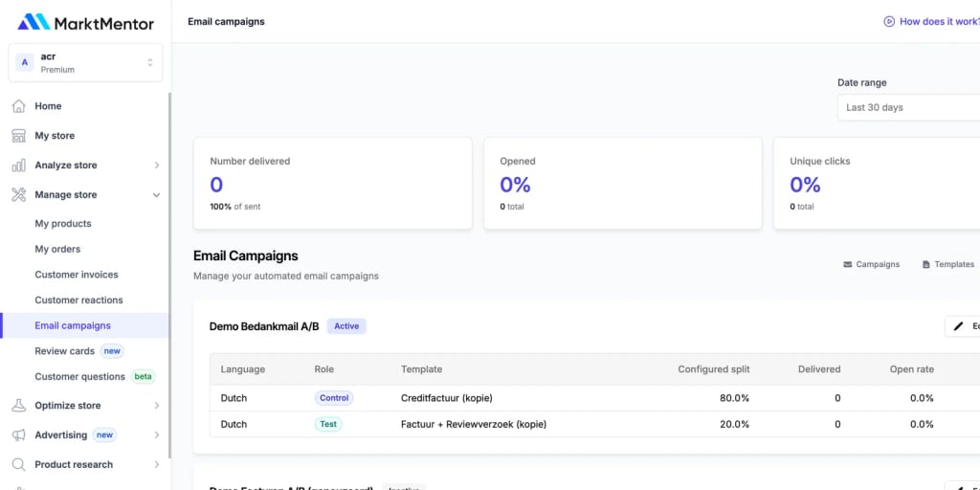Click the Factuur + Reviewverzoek (kopie) cell
The image size is (980, 490).
pos(474,424)
